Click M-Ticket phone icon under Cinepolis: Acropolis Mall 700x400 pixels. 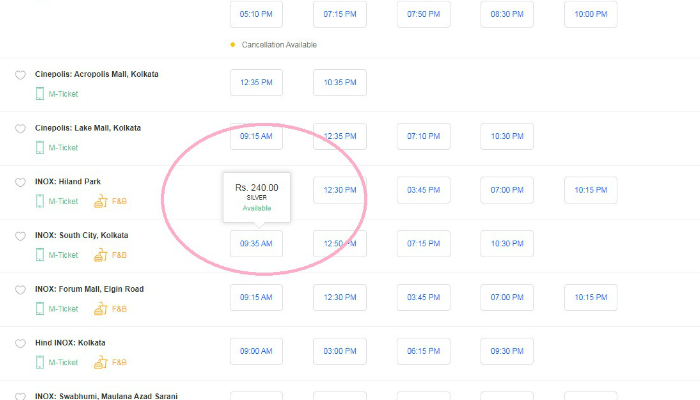pyautogui.click(x=40, y=94)
